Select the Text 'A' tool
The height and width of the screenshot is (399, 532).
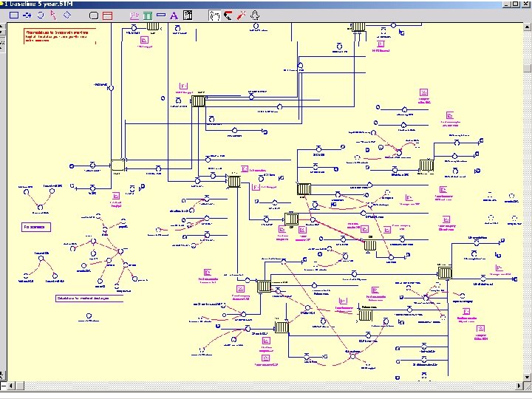coord(174,16)
